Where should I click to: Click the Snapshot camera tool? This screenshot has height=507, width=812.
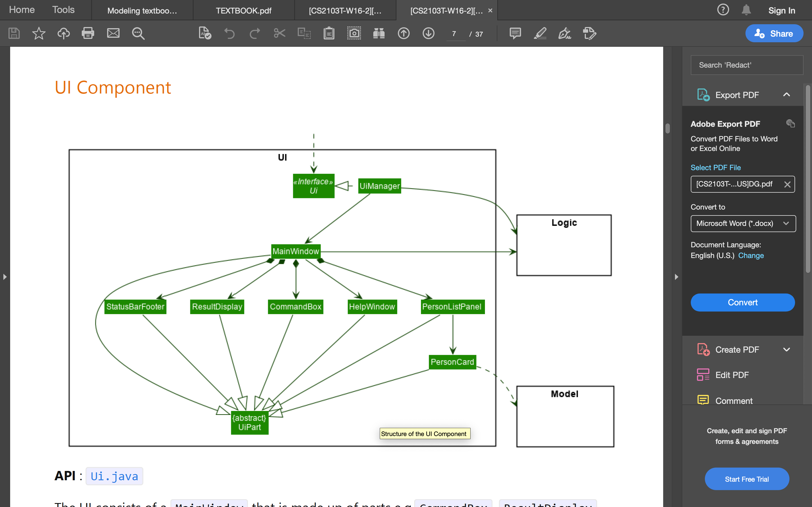coord(354,33)
